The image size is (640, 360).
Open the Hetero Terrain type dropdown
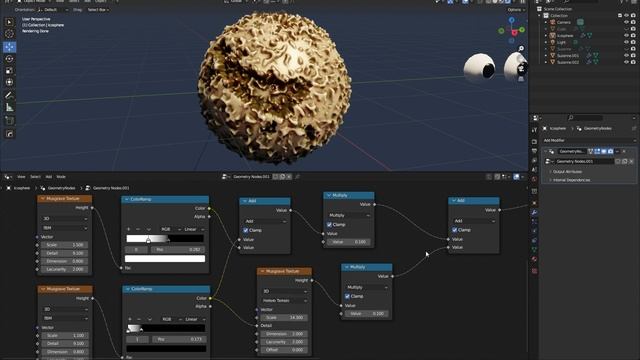tap(284, 300)
